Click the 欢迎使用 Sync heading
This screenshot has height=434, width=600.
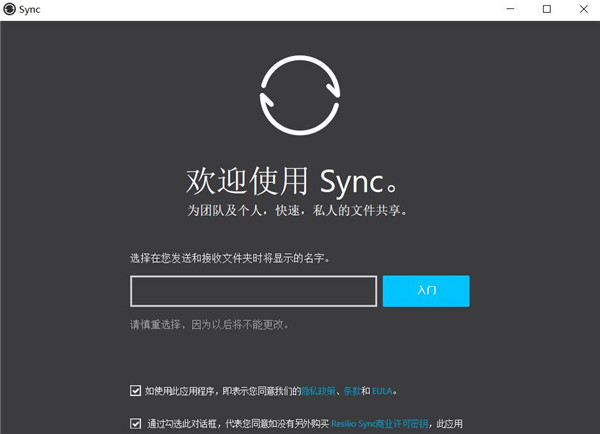299,181
